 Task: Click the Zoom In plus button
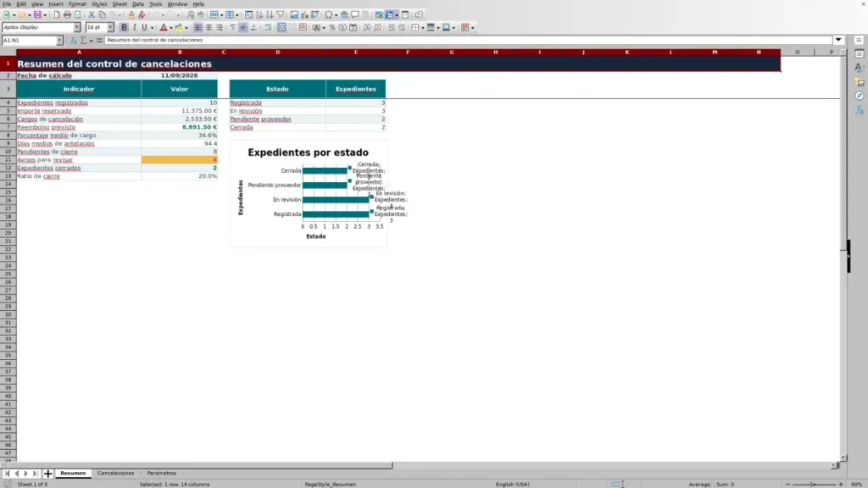coord(841,485)
